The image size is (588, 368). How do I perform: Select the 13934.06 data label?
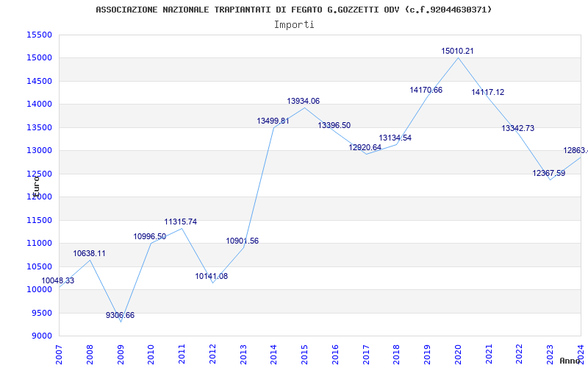tap(304, 101)
